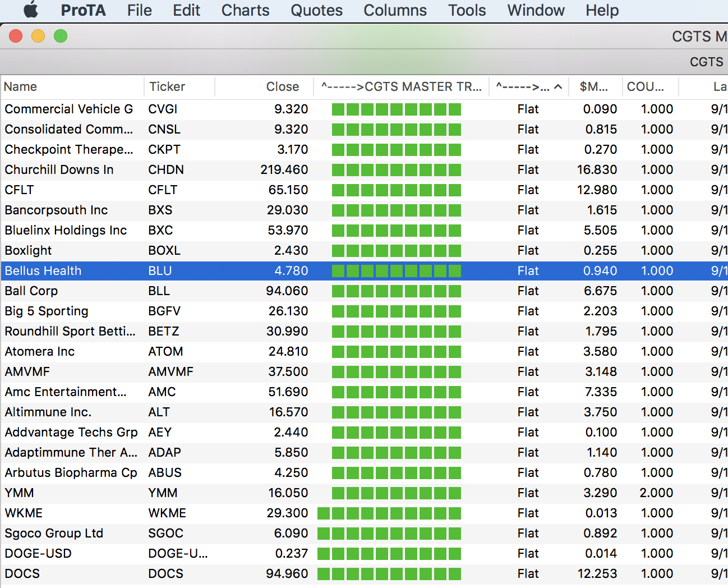Click the green trend bar for CVGI
The height and width of the screenshot is (588, 728).
[x=397, y=109]
